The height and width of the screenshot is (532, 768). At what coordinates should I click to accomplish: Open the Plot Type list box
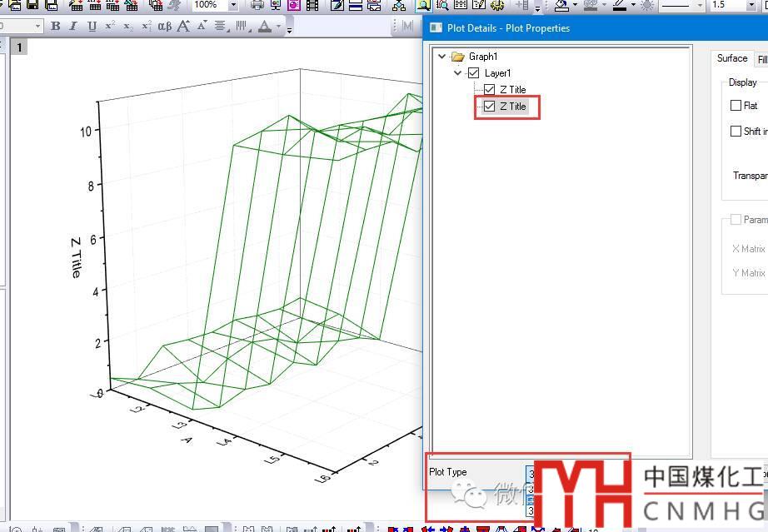(x=530, y=472)
